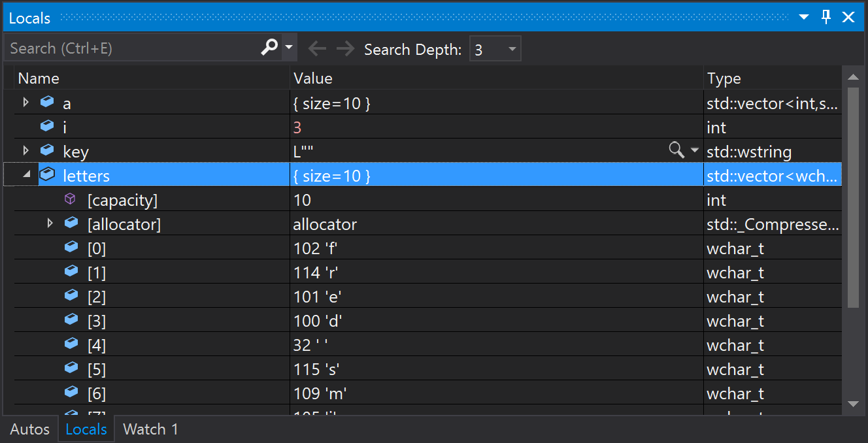Pin the Locals window using the pin icon

pyautogui.click(x=826, y=17)
